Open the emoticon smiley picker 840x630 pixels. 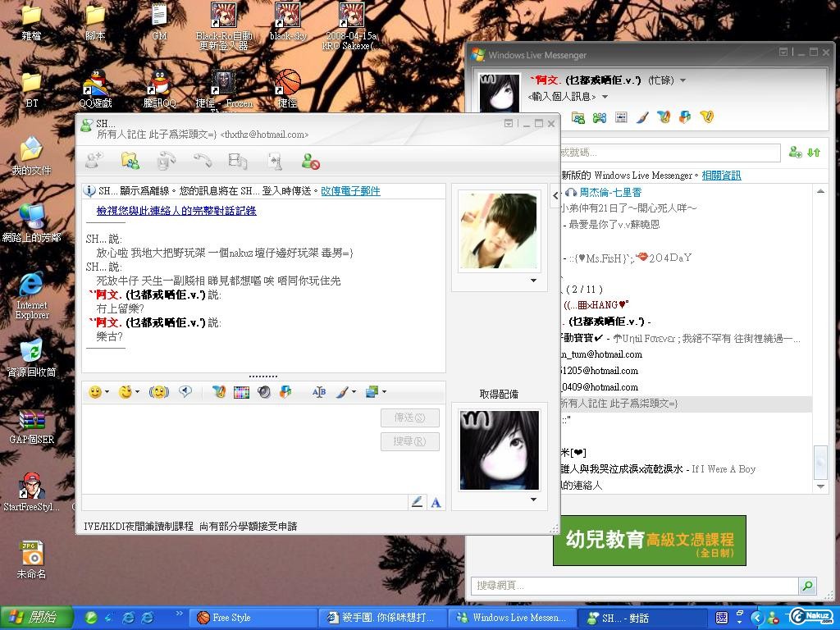[95, 392]
